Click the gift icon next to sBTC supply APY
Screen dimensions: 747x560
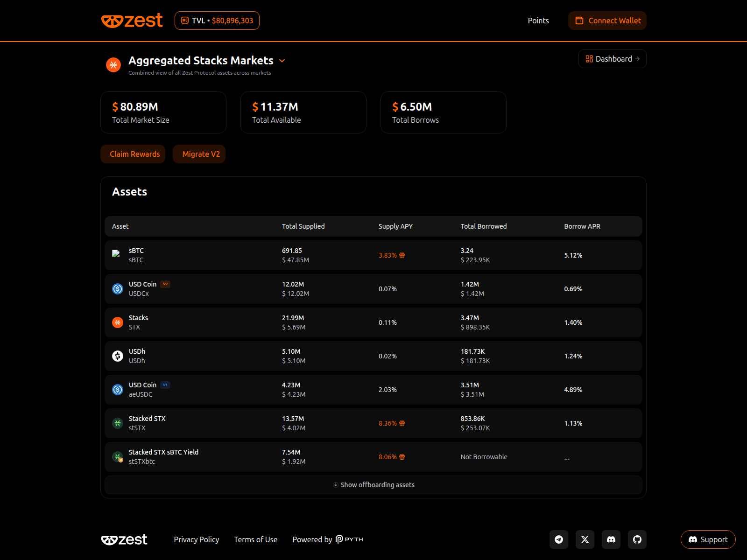tap(402, 255)
